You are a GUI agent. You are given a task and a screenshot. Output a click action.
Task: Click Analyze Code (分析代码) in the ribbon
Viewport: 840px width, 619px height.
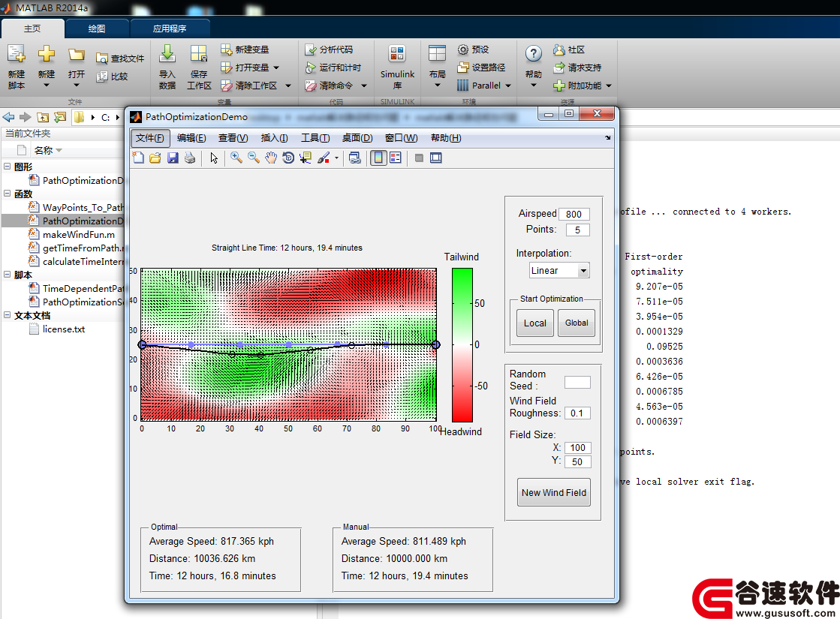[x=329, y=50]
